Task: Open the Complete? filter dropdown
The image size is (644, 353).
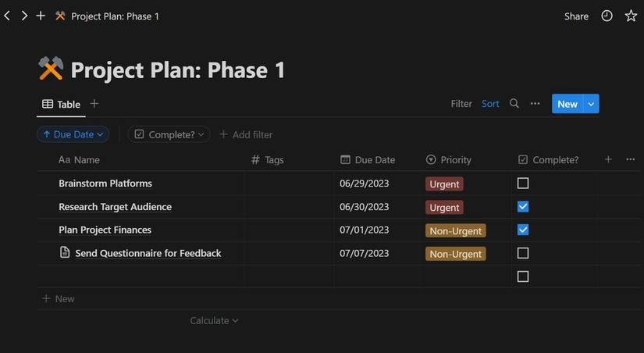Action: coord(169,134)
